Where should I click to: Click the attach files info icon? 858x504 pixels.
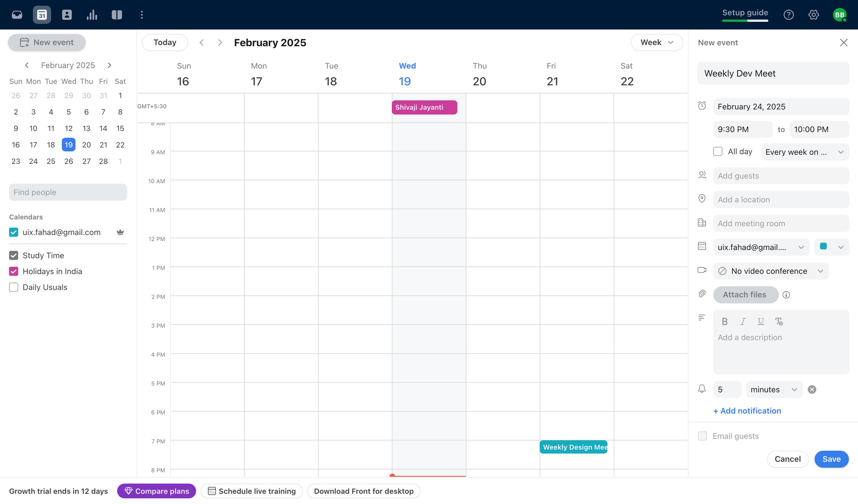(x=786, y=295)
